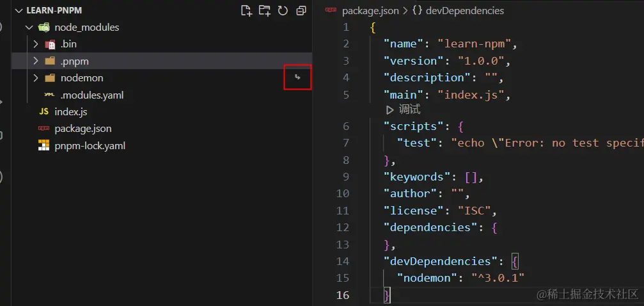Click the New Folder icon in explorer header

pos(265,11)
